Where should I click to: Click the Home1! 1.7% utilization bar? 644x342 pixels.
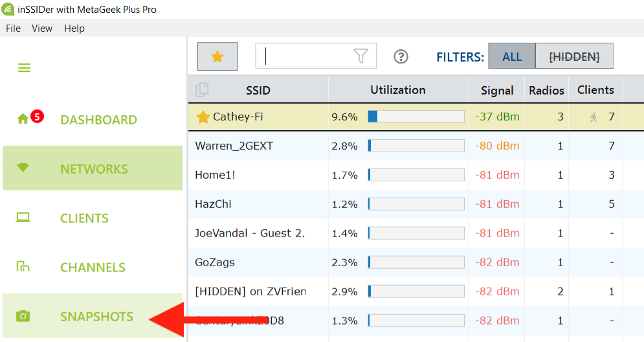click(416, 175)
